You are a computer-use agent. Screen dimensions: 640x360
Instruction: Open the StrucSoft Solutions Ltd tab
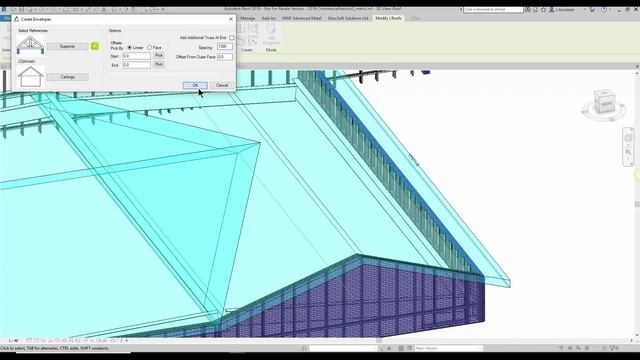point(348,18)
